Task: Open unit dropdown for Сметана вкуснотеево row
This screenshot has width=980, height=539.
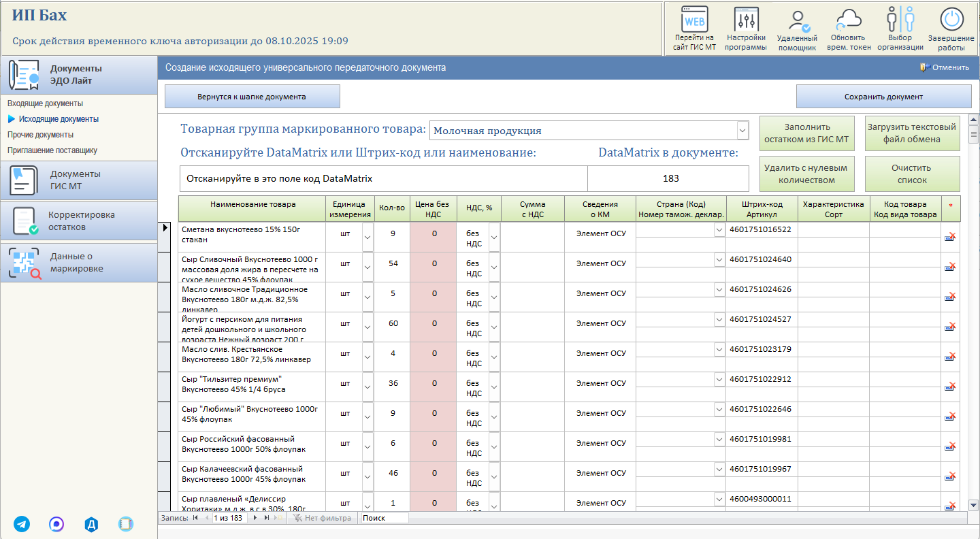Action: [x=367, y=237]
